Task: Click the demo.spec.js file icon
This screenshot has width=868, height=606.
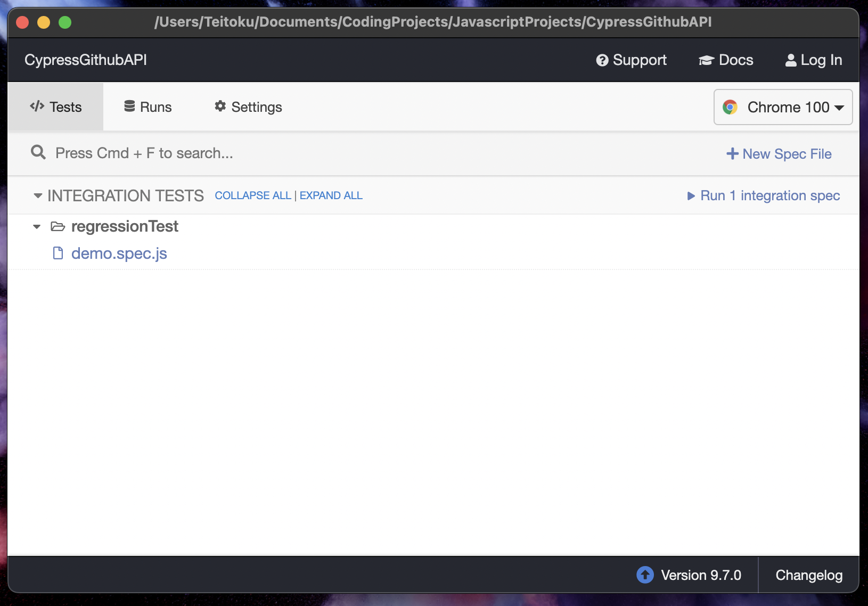Action: click(58, 253)
